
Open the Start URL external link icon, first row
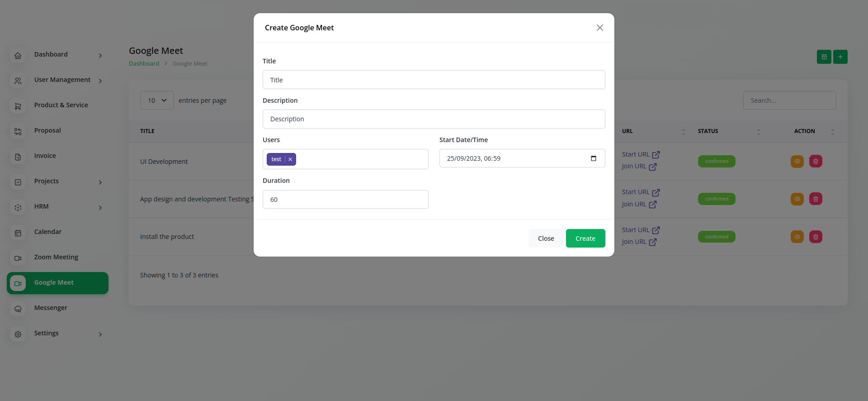tap(656, 155)
